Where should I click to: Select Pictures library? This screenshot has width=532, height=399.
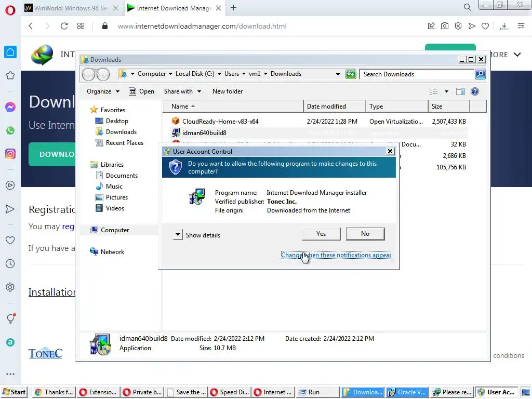tap(112, 197)
